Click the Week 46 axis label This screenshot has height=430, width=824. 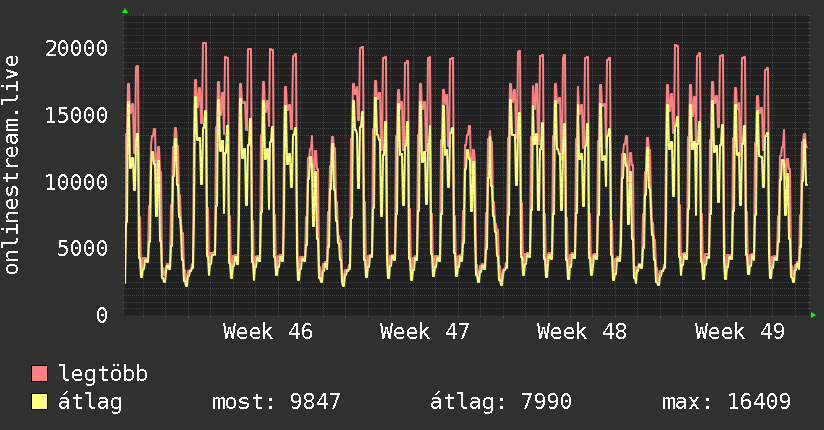[267, 332]
